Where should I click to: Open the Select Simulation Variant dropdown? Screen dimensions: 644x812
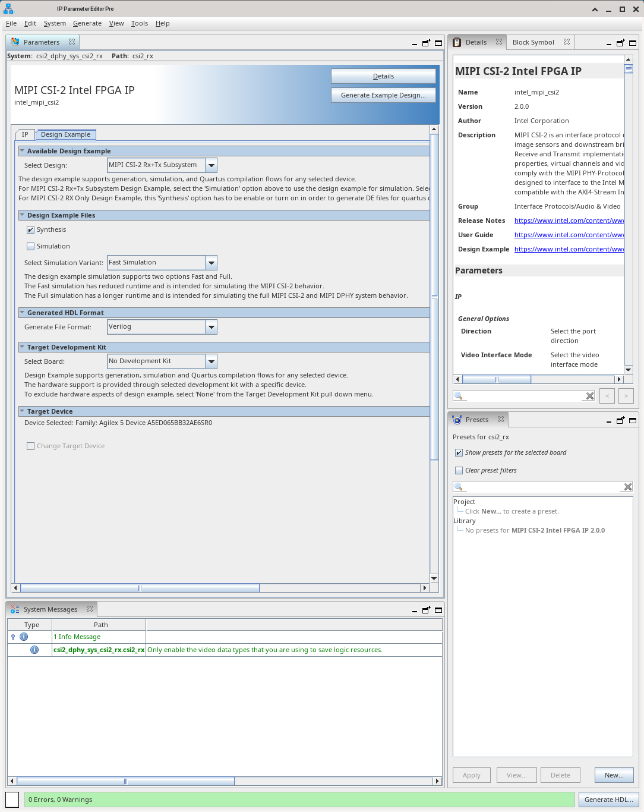tap(211, 263)
